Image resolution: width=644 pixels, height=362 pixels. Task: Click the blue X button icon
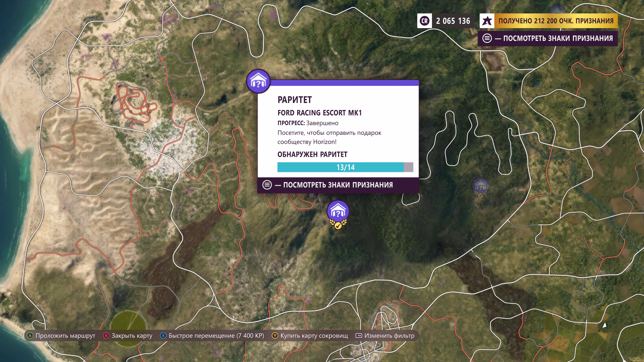163,336
